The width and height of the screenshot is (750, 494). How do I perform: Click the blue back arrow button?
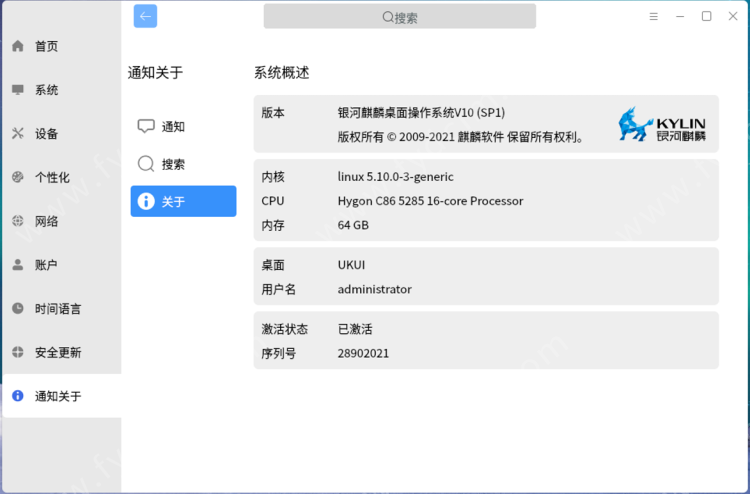145,16
